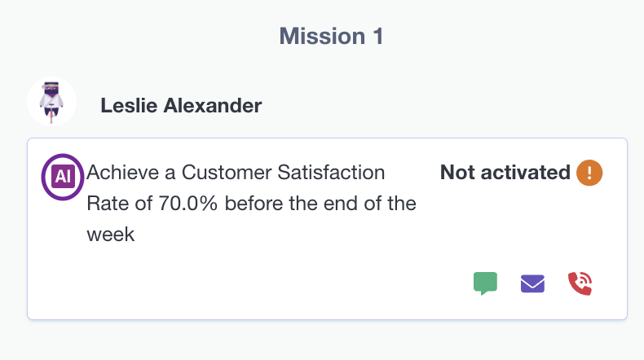
Task: Click the Leslie Alexander name
Action: tap(181, 106)
